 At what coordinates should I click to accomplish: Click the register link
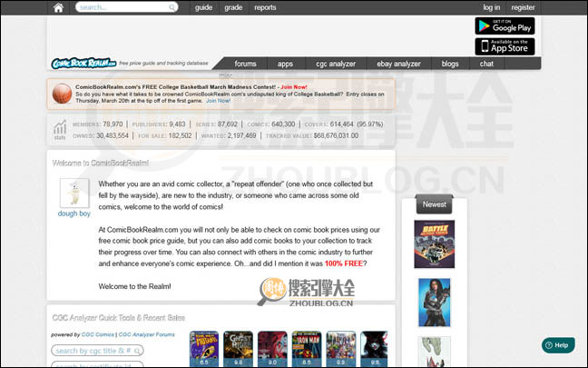point(523,7)
